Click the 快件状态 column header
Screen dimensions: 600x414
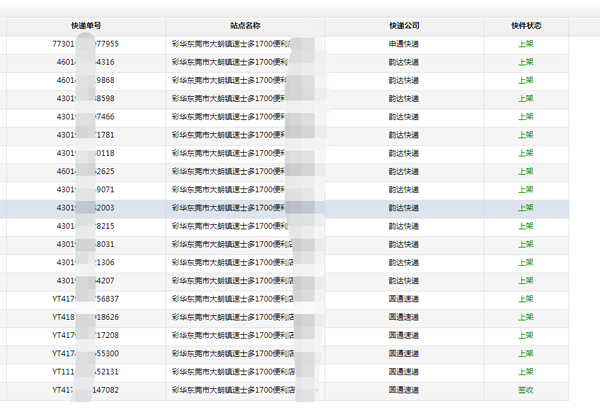point(526,26)
